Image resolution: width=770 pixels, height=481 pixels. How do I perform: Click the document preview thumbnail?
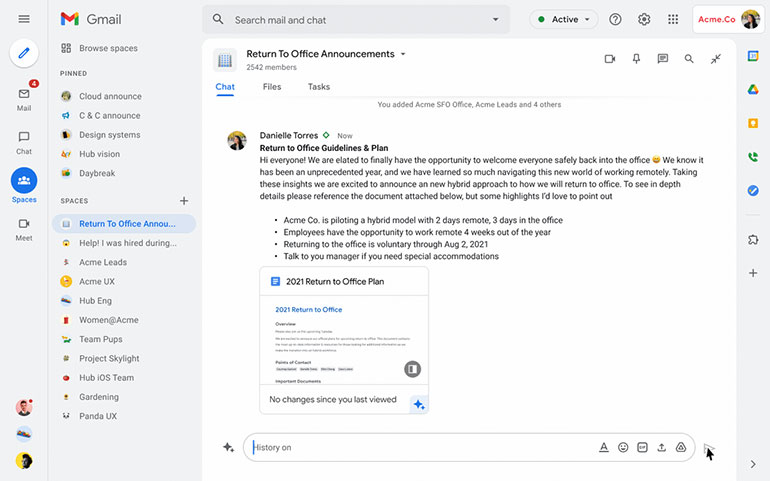coord(344,340)
